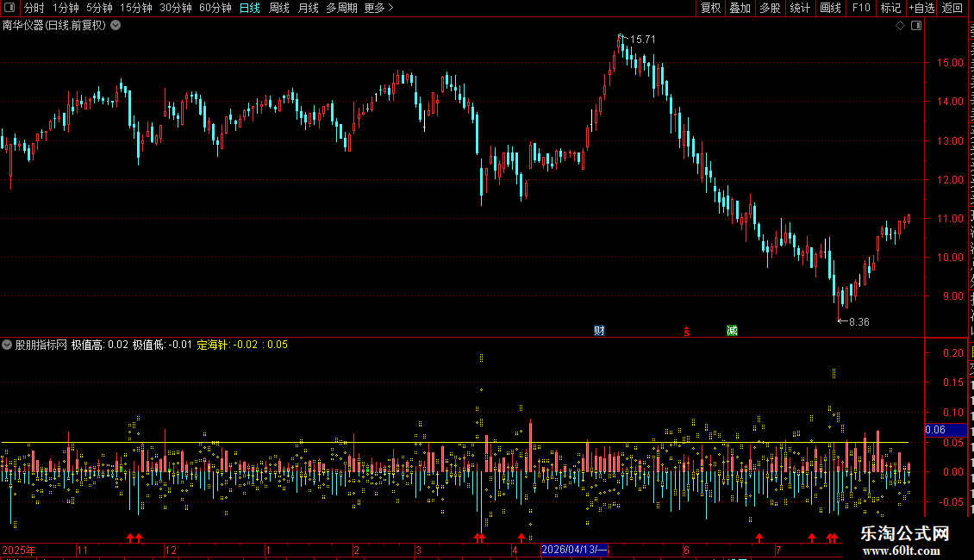Switch to 月线 monthly chart
This screenshot has width=974, height=560.
(308, 8)
